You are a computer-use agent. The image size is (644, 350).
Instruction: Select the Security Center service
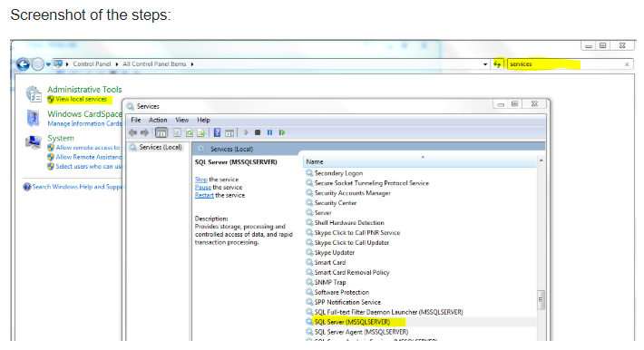[335, 203]
